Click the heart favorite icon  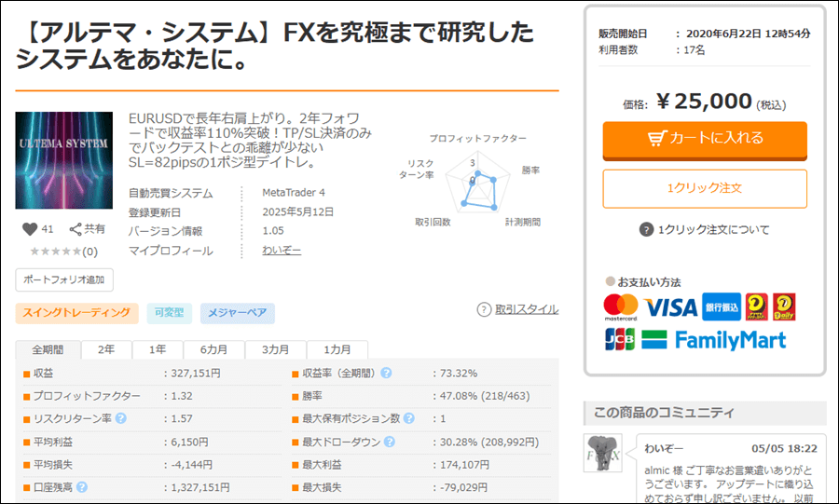pyautogui.click(x=29, y=229)
